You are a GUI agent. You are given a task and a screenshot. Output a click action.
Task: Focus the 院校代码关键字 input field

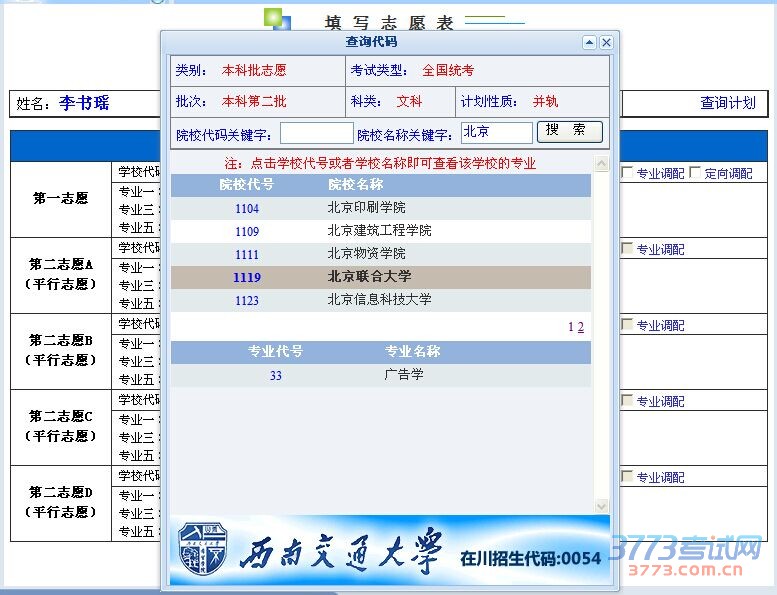click(316, 133)
